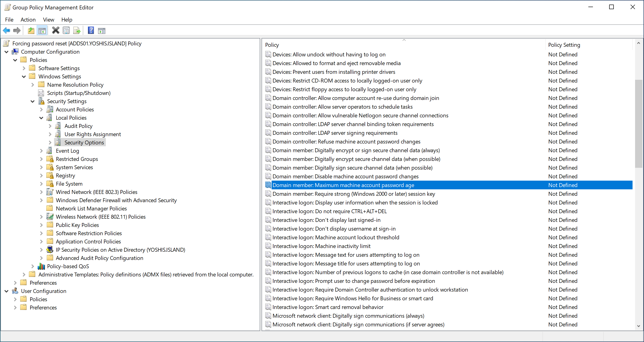644x342 pixels.
Task: Collapse the User Configuration node
Action: tap(6, 291)
